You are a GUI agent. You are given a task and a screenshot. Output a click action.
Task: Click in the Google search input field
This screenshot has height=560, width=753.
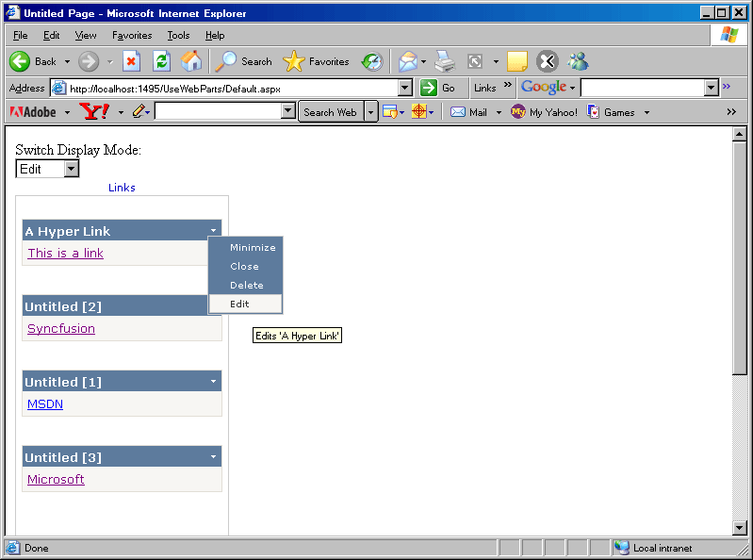coord(642,88)
